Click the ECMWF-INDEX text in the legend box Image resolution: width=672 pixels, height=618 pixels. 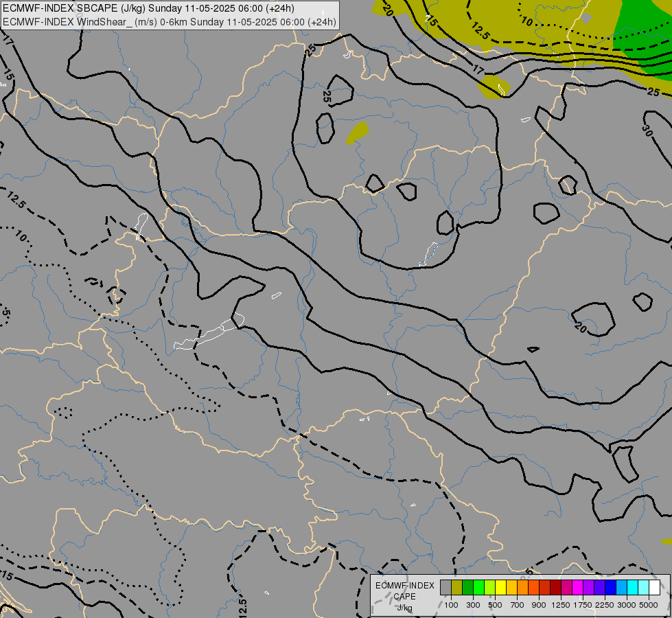pos(404,586)
